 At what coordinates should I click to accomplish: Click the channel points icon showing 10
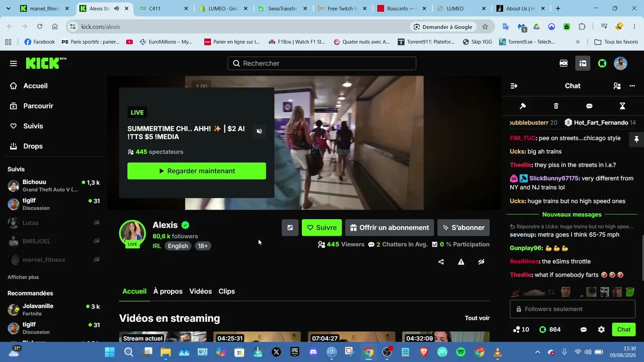click(x=521, y=330)
